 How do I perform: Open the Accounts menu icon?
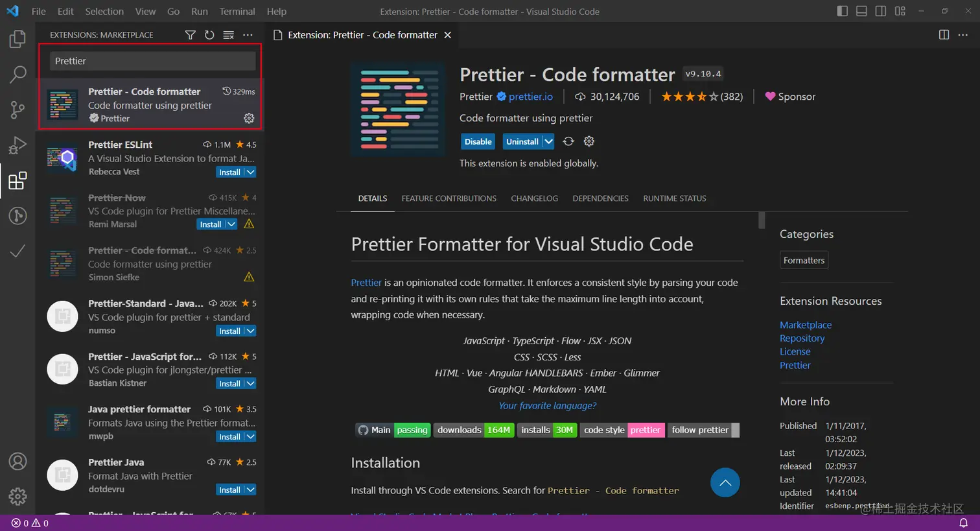17,462
